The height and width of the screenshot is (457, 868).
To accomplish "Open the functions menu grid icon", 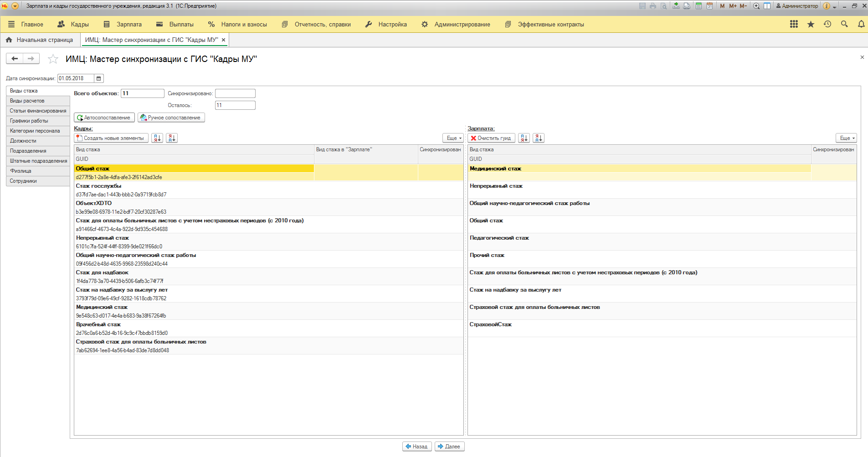I will pyautogui.click(x=794, y=24).
